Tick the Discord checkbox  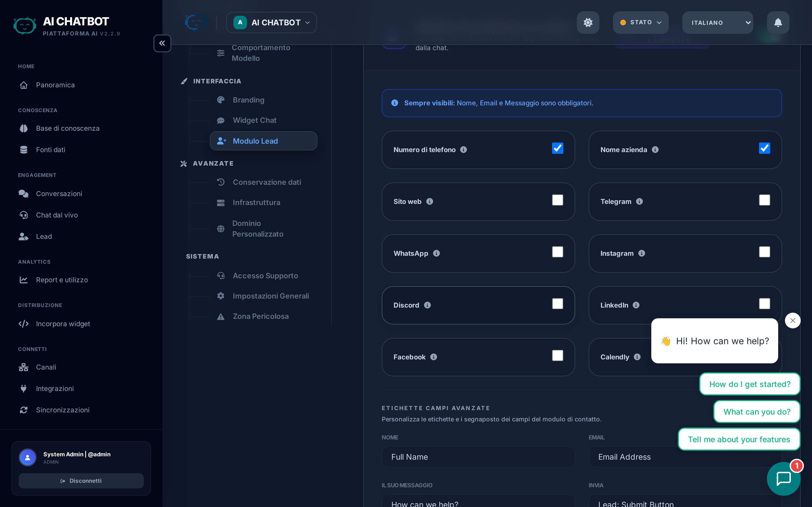click(x=557, y=304)
